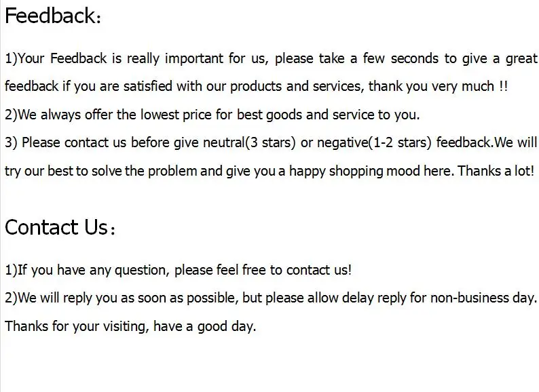Click the words 'thank you very much !!'
539x392 pixels.
438,86
